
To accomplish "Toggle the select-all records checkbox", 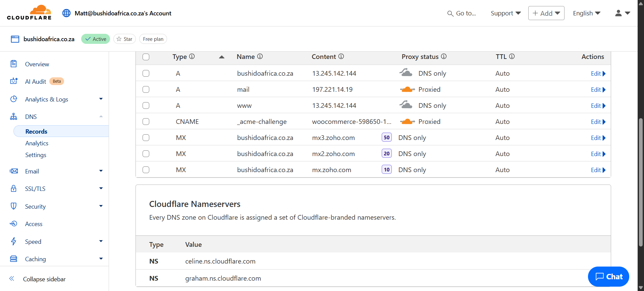I will point(146,57).
